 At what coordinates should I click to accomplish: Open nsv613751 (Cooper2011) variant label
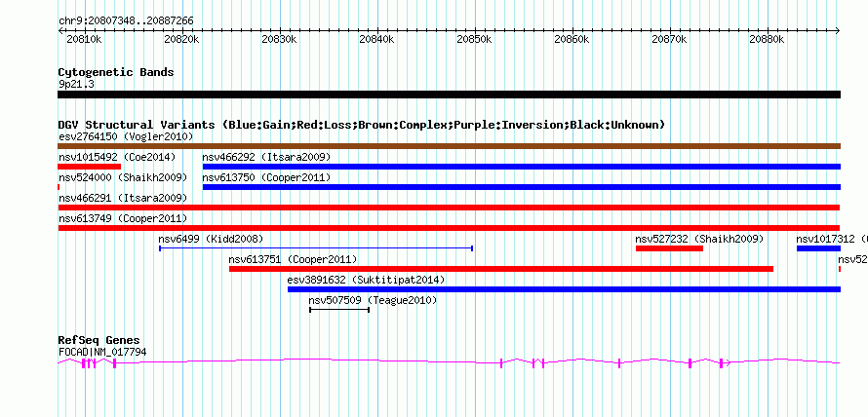click(x=293, y=259)
